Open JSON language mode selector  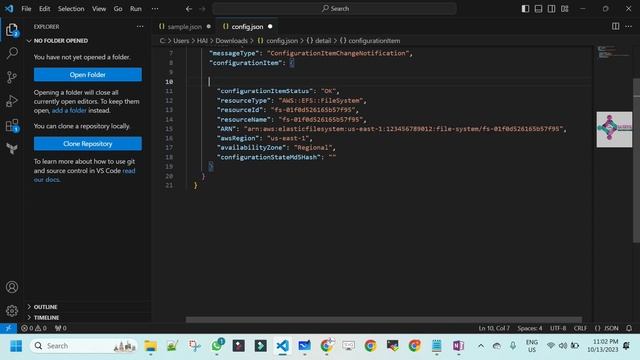tap(607, 328)
